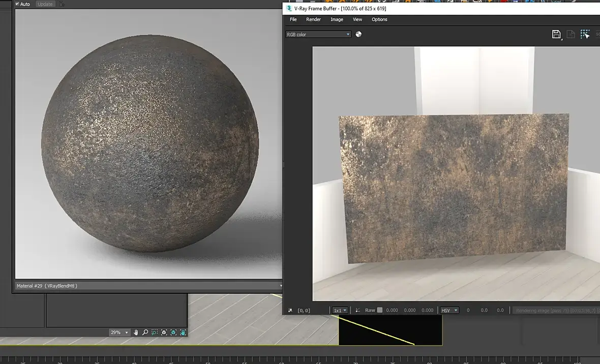Viewport: 600px width, 364px height.
Task: Click the pixel info icon beside coordinates
Action: click(x=290, y=310)
